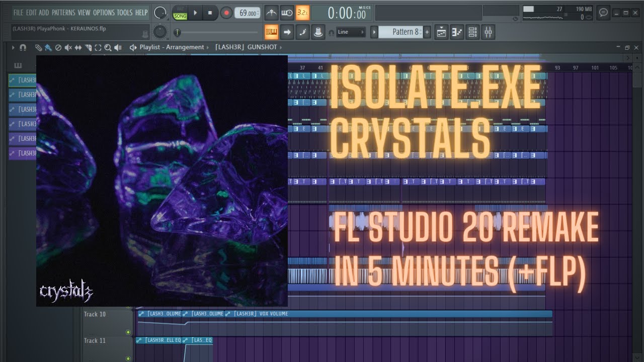Toggle the 3.2.1 countdown before recording

(x=303, y=13)
